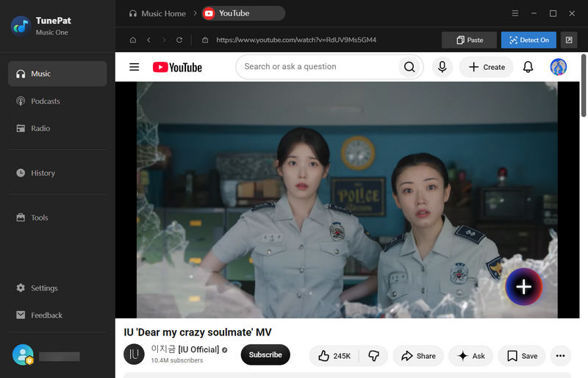The width and height of the screenshot is (588, 378).
Task: Open the 이지금 [IU Official] channel link
Action: click(x=185, y=349)
